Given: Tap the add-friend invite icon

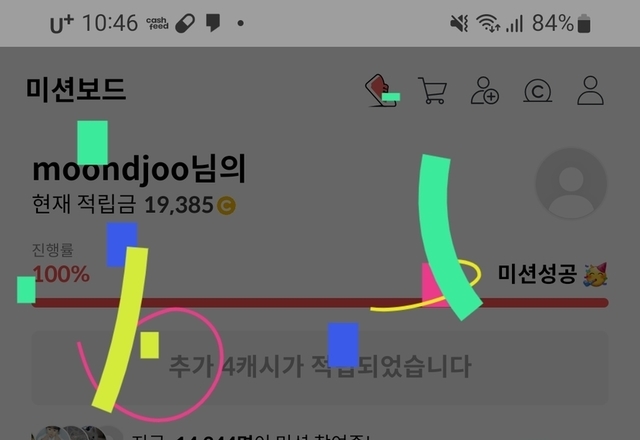Looking at the screenshot, I should tap(484, 90).
